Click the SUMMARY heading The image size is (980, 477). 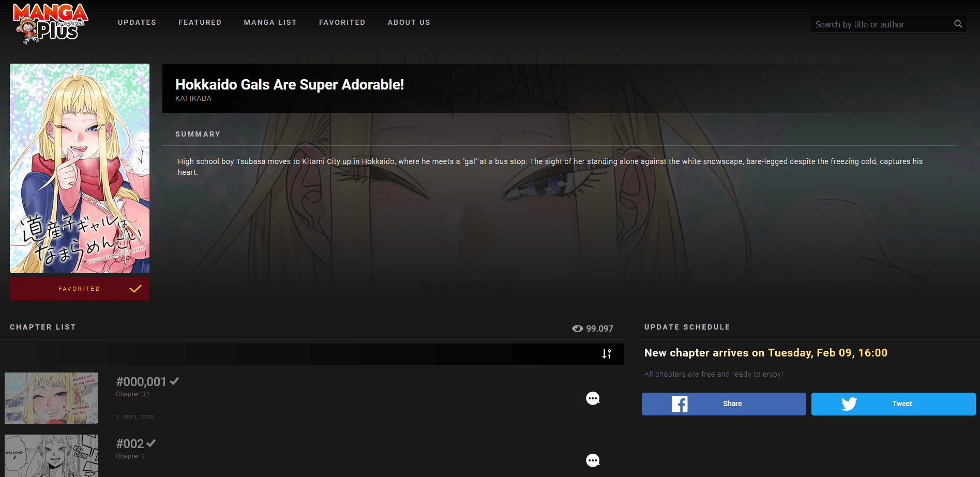point(198,134)
